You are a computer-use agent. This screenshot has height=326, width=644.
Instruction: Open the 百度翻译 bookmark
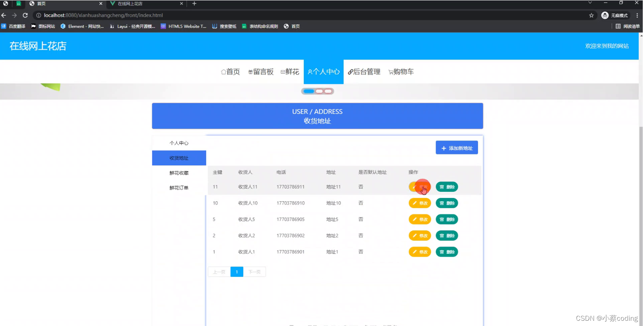click(x=13, y=26)
